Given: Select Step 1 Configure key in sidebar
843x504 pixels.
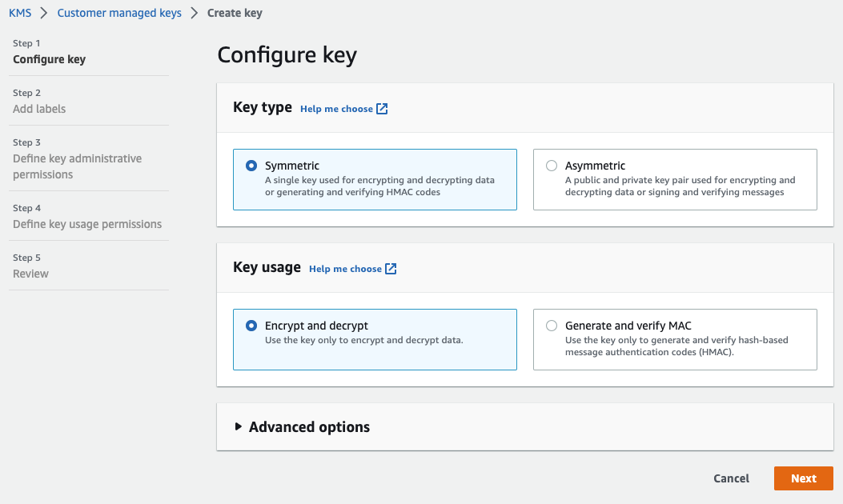Looking at the screenshot, I should [49, 59].
